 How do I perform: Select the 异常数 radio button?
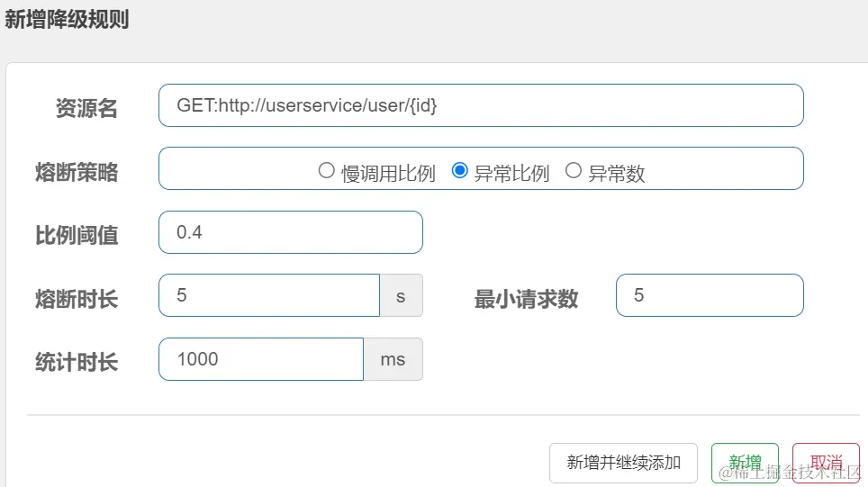click(574, 170)
